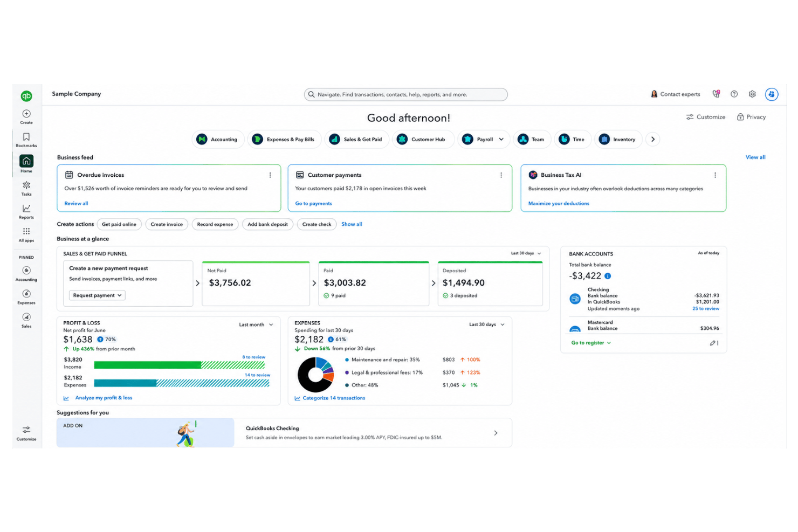Click the 61% badge in Expenses

point(337,340)
